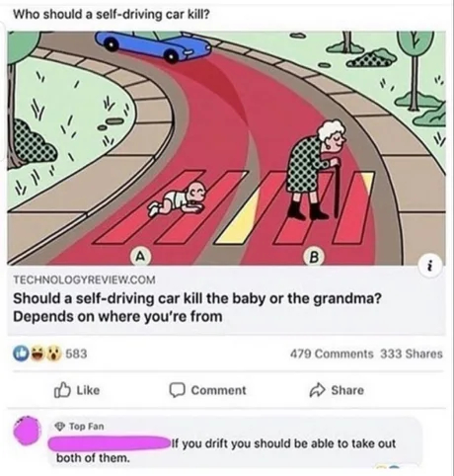Viewport: 454px width, 476px height.
Task: View the 333 Shares link
Action: (x=412, y=354)
